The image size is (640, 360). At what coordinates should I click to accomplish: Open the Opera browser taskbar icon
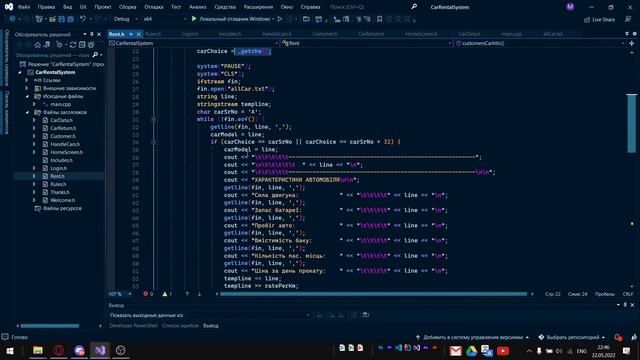point(58,350)
